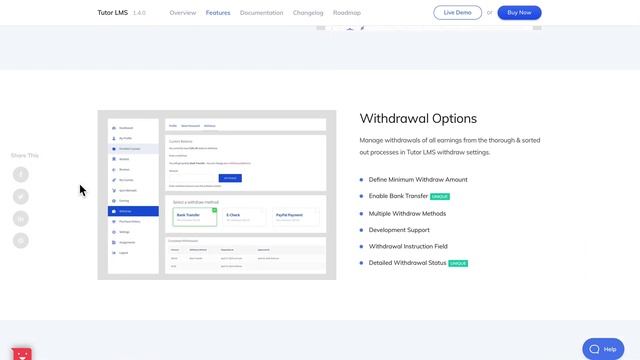Click the 1.4.0 version number

coord(139,13)
